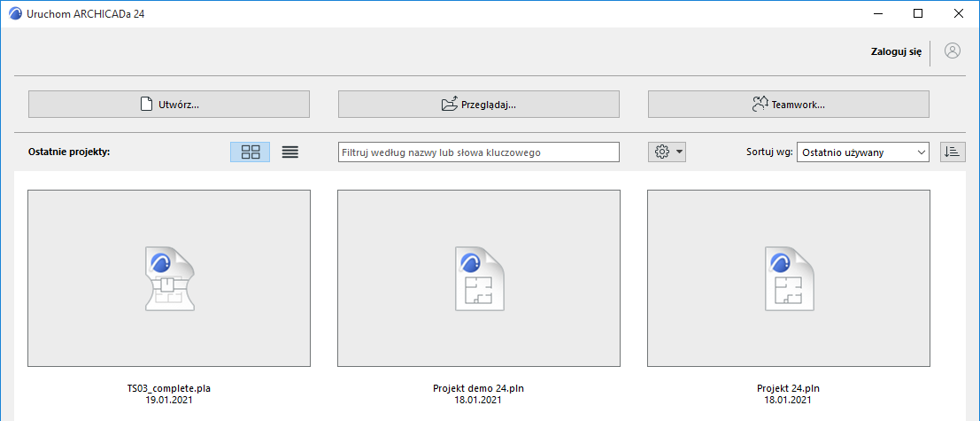
Task: Switch to thumbnail grid view
Action: 251,152
